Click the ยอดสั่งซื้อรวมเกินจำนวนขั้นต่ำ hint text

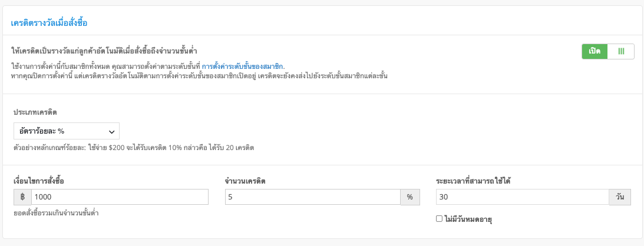point(56,213)
